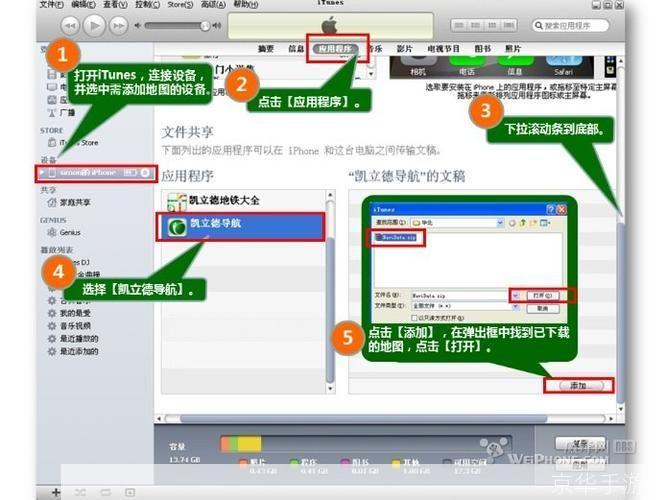Switch to the 照片 tab

[513, 49]
